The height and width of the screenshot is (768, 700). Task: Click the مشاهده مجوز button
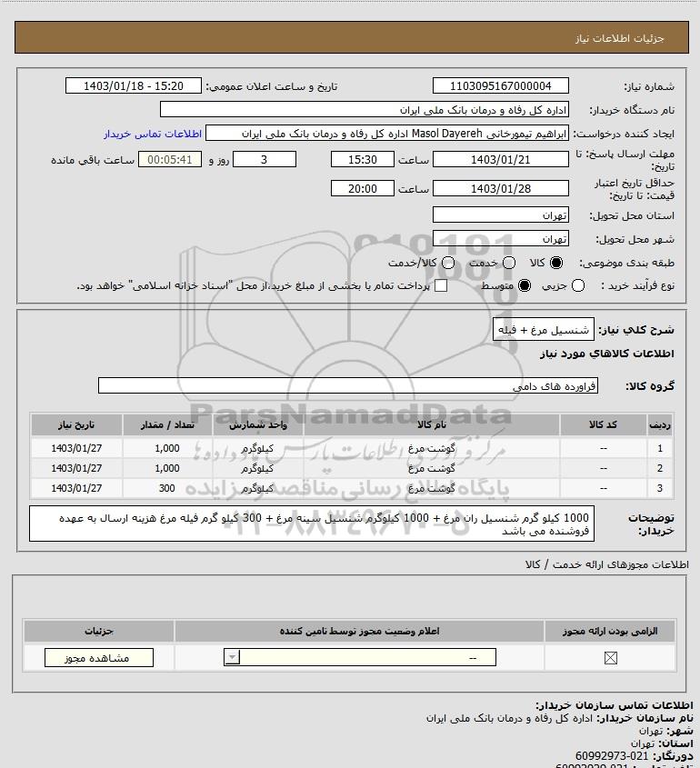tap(99, 658)
